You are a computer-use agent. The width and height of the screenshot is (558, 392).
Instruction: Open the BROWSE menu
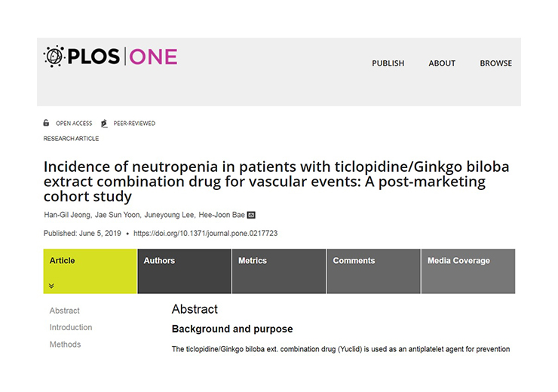click(495, 63)
